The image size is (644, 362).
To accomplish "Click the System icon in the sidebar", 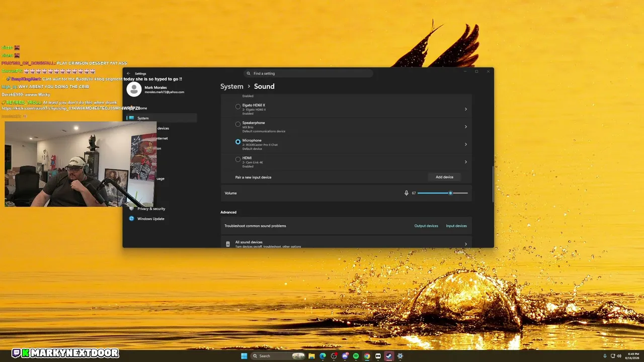I will coord(132,118).
